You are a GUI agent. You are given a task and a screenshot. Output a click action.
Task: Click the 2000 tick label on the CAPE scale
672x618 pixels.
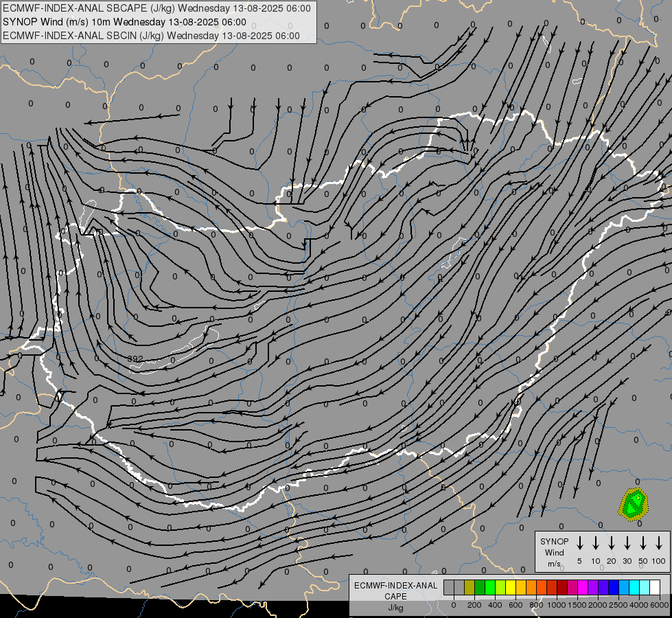[x=598, y=605]
